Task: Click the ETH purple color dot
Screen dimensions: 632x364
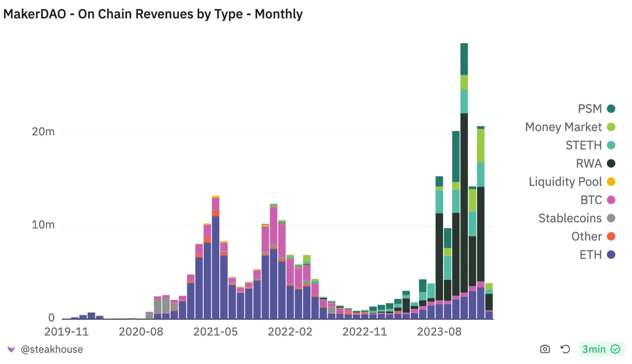Action: tap(611, 255)
